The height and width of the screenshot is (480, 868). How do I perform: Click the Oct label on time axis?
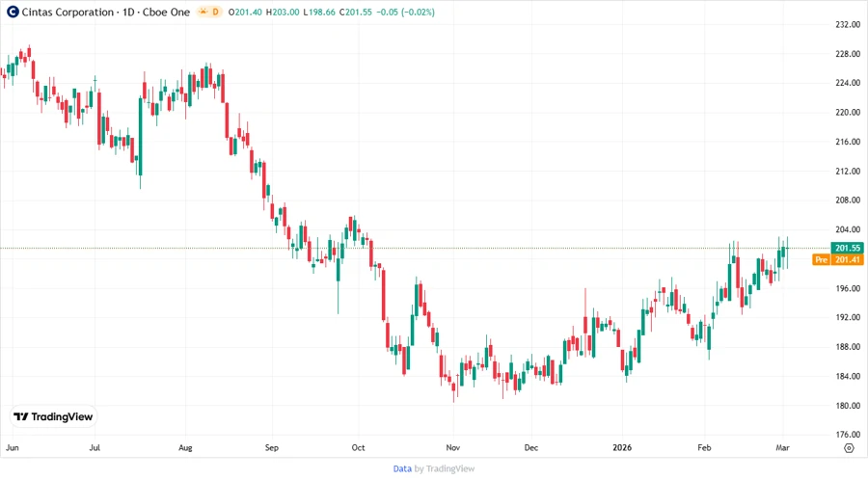(x=358, y=447)
